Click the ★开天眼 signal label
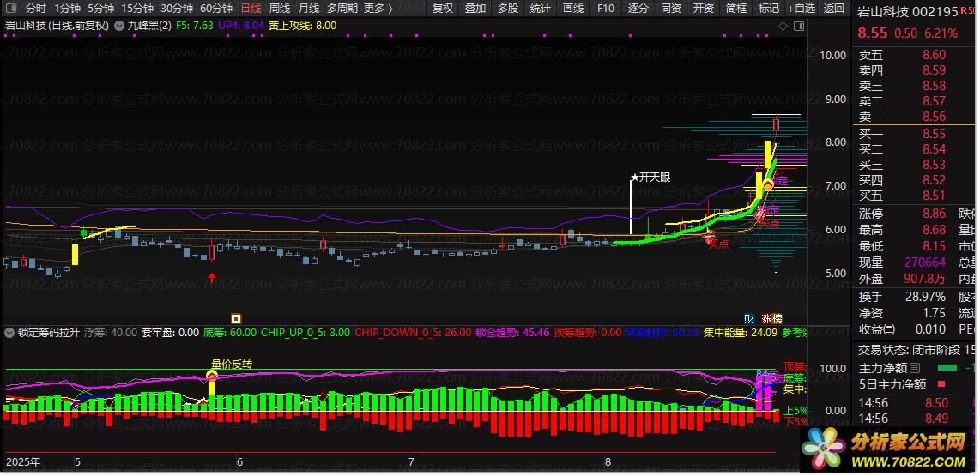Image resolution: width=980 pixels, height=476 pixels. (x=650, y=178)
